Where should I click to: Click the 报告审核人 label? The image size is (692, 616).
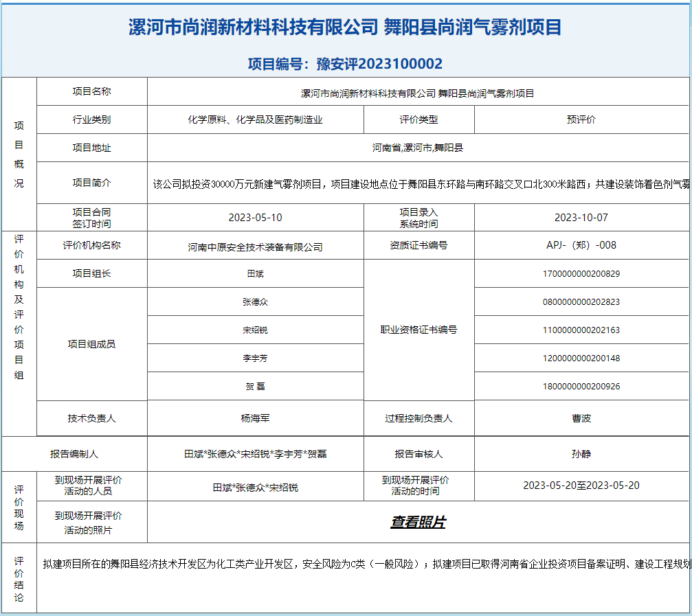point(418,454)
